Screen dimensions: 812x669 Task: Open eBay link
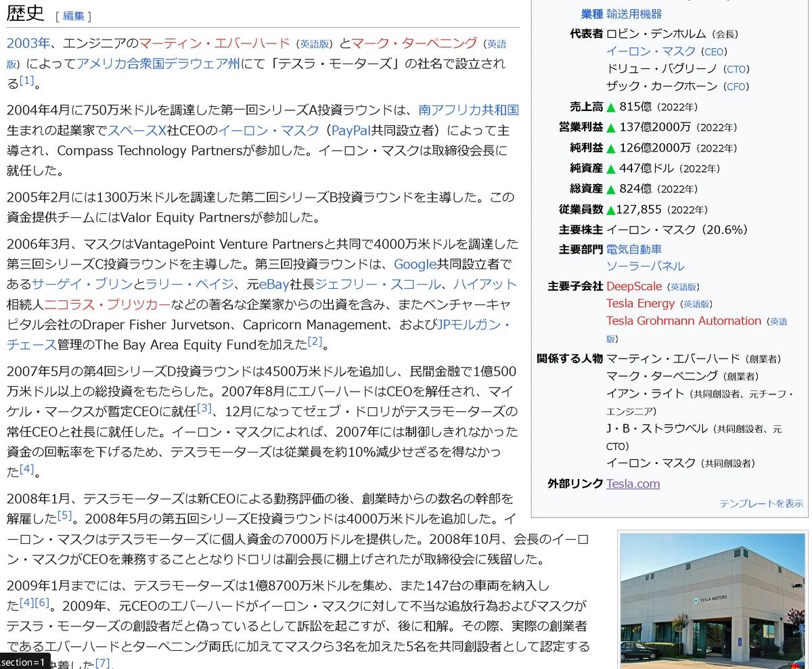click(x=274, y=284)
